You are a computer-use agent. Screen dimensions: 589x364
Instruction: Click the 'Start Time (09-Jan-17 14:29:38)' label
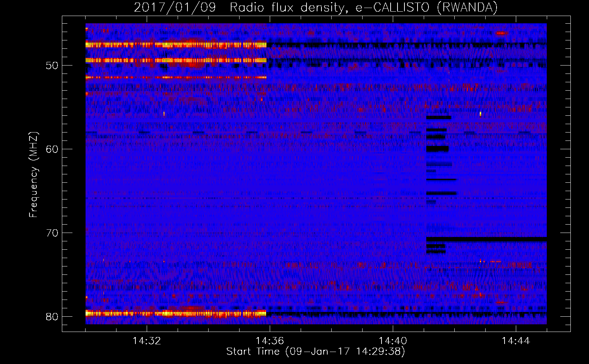point(316,352)
